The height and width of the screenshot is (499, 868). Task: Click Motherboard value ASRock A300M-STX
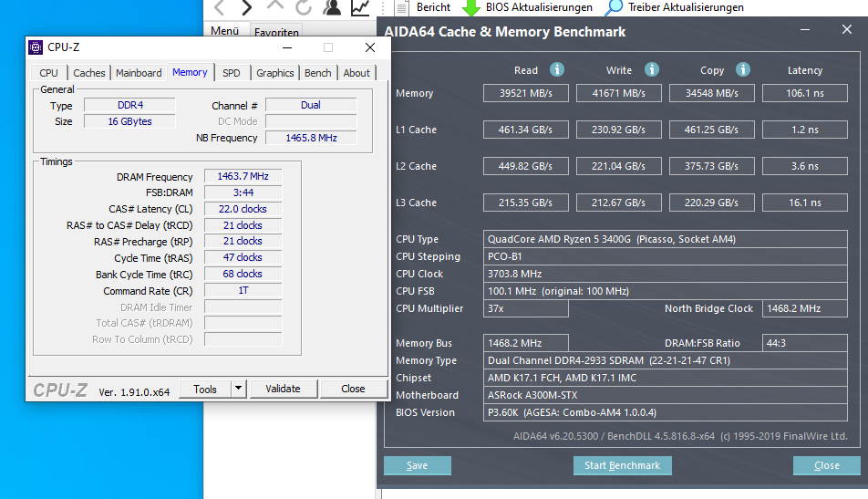coord(666,395)
